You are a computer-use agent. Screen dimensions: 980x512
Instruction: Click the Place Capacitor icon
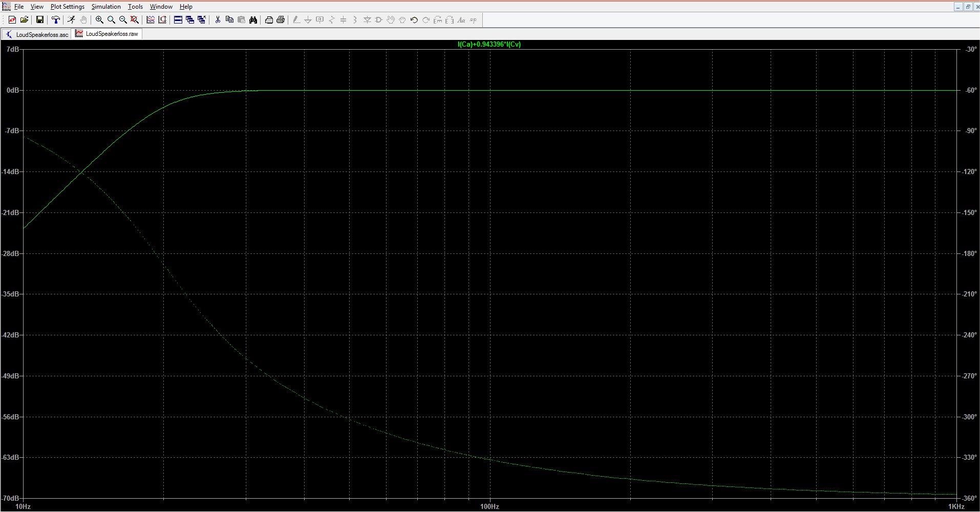(x=343, y=20)
